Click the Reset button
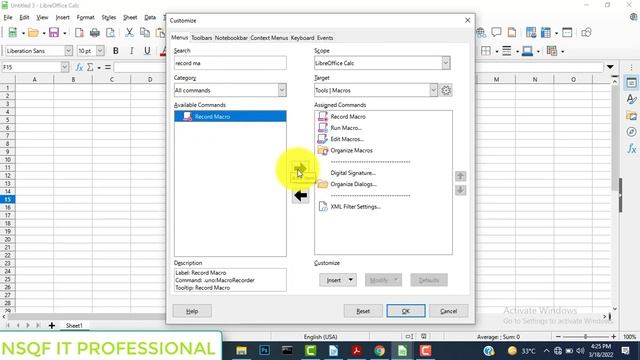Viewport: 640px width, 360px height. [x=363, y=311]
